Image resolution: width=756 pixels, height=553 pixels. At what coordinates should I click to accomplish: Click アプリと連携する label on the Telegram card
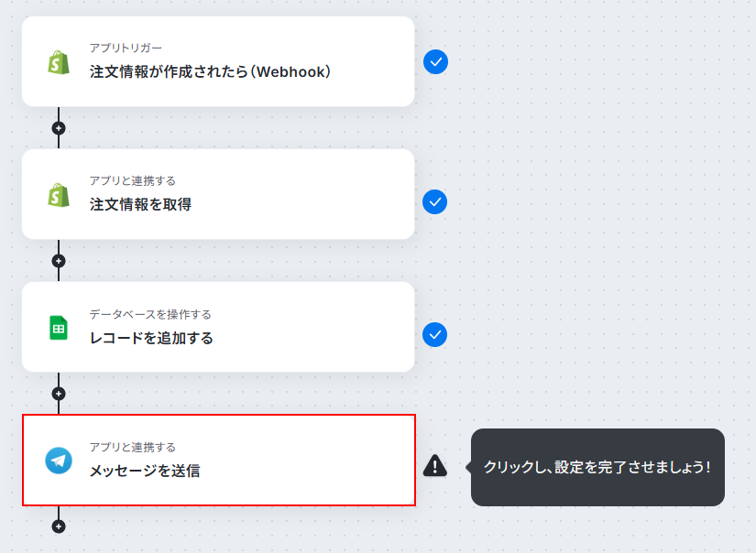click(132, 447)
